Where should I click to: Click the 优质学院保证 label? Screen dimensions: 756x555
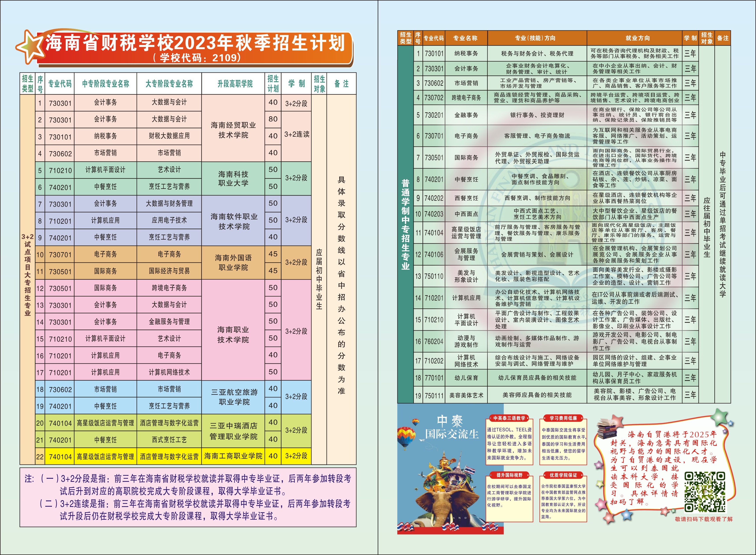coord(563,475)
